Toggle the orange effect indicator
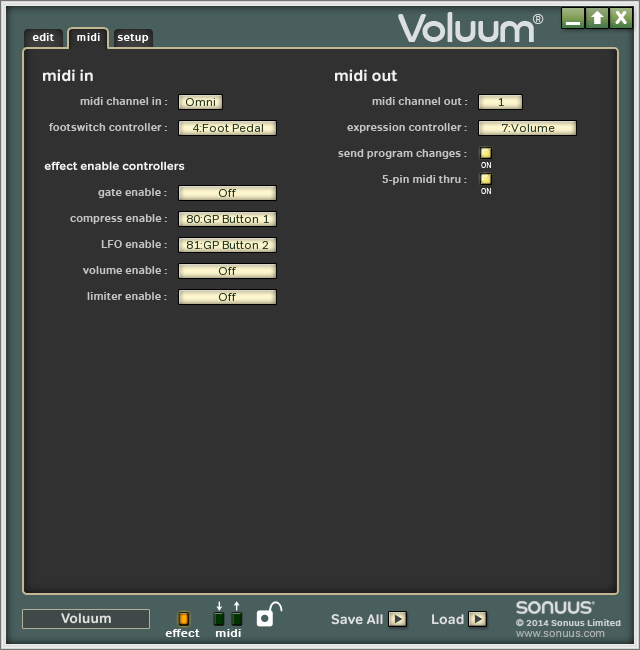The height and width of the screenshot is (650, 640). pos(183,619)
